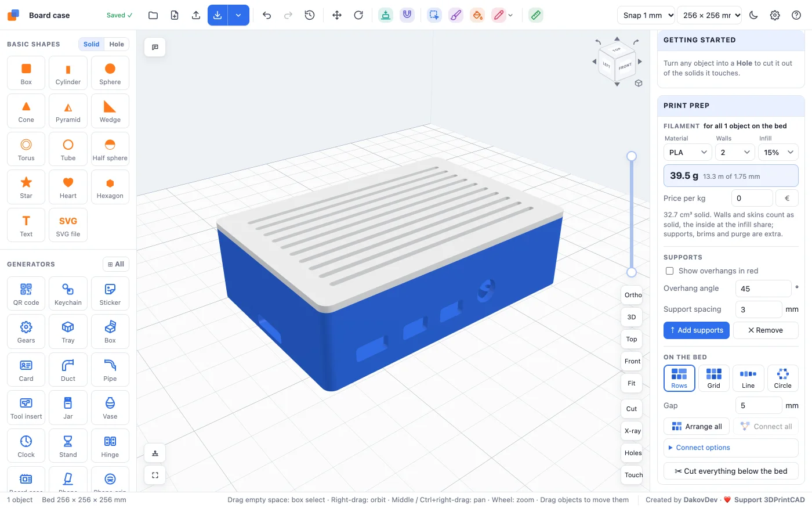Add a Cylinder shape
The width and height of the screenshot is (812, 508).
tap(68, 73)
